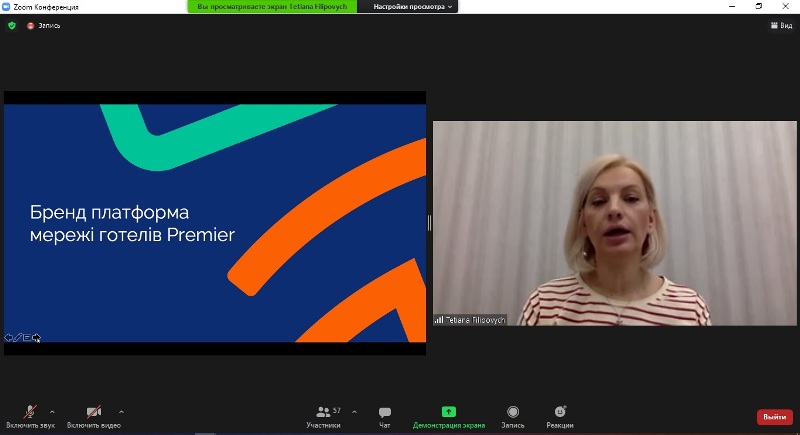This screenshot has width=800, height=435.
Task: Click the red Запись recording indicator
Action: click(x=44, y=25)
